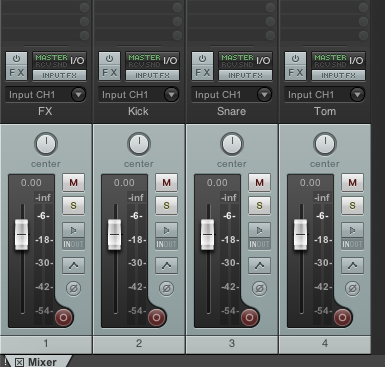The height and width of the screenshot is (367, 385).
Task: Open Input CH1 dropdown on Tom track
Action: pos(325,95)
